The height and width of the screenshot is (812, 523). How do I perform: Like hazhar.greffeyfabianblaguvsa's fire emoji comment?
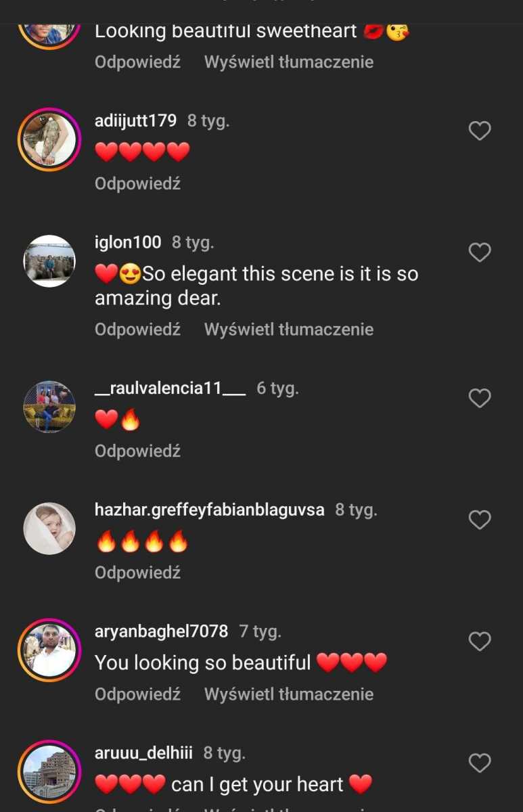(480, 520)
